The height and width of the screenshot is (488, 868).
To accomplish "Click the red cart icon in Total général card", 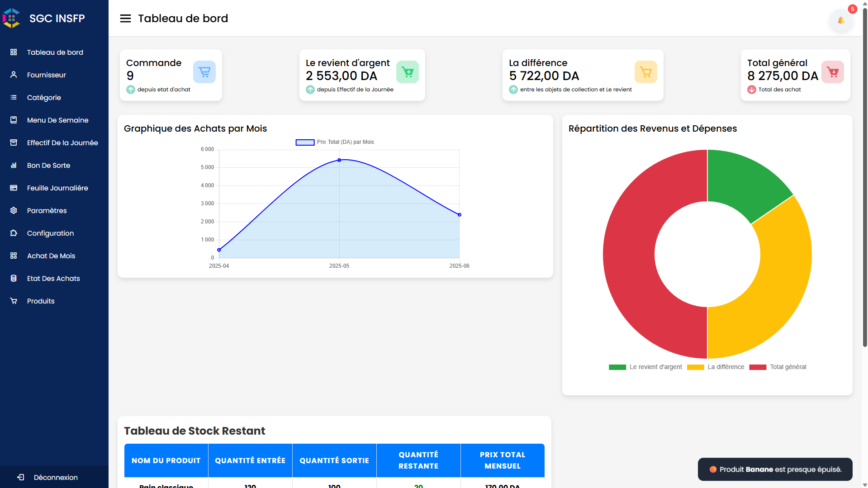I will pos(832,72).
